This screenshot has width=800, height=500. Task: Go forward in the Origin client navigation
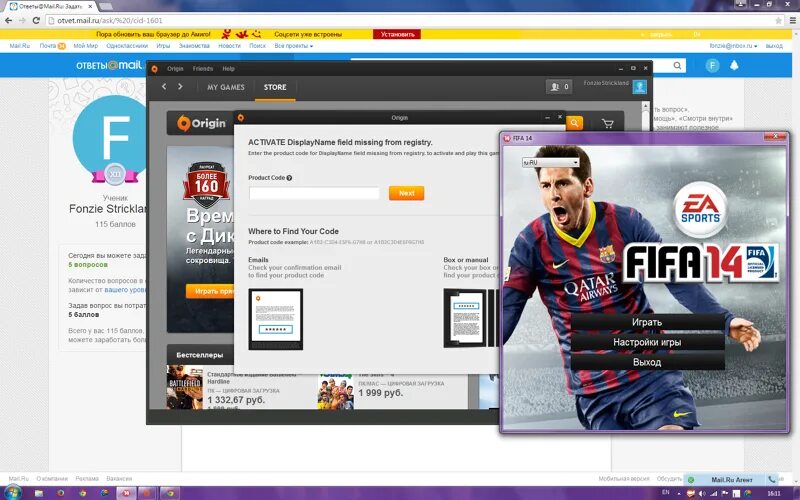[180, 87]
